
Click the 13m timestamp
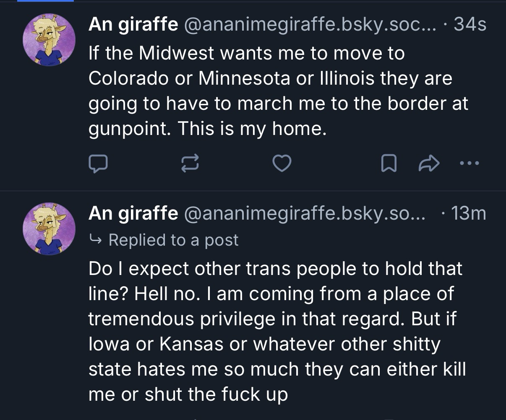[x=468, y=214]
